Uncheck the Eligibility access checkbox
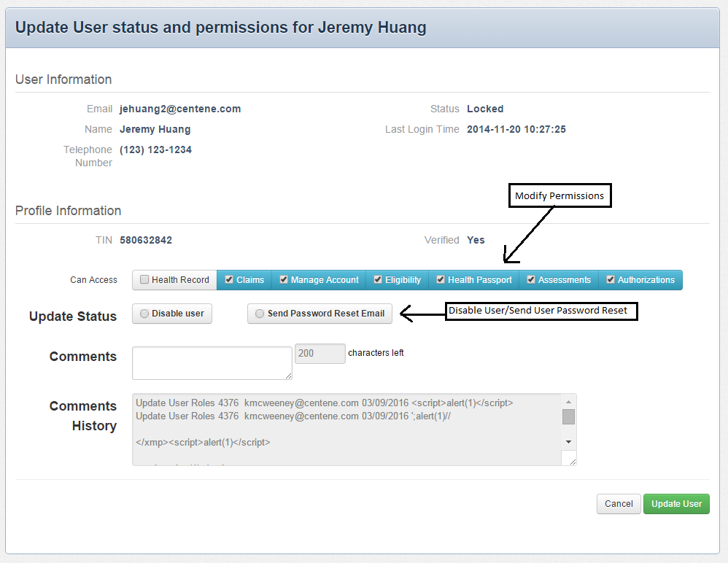Screen dimensions: 728x563 [378, 279]
